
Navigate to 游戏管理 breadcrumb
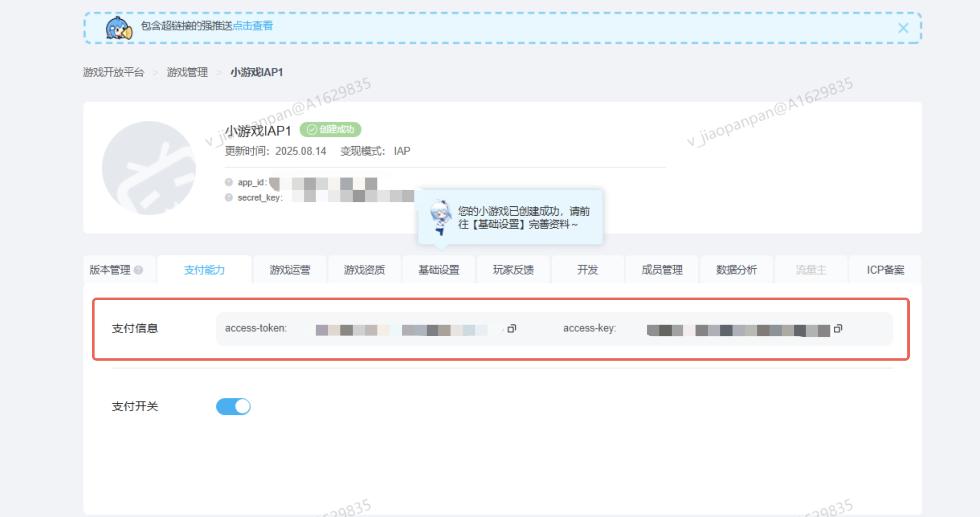click(187, 72)
